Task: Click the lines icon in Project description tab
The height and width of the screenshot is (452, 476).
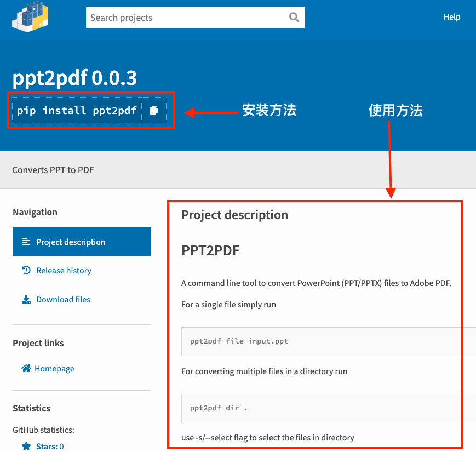Action: (x=26, y=242)
